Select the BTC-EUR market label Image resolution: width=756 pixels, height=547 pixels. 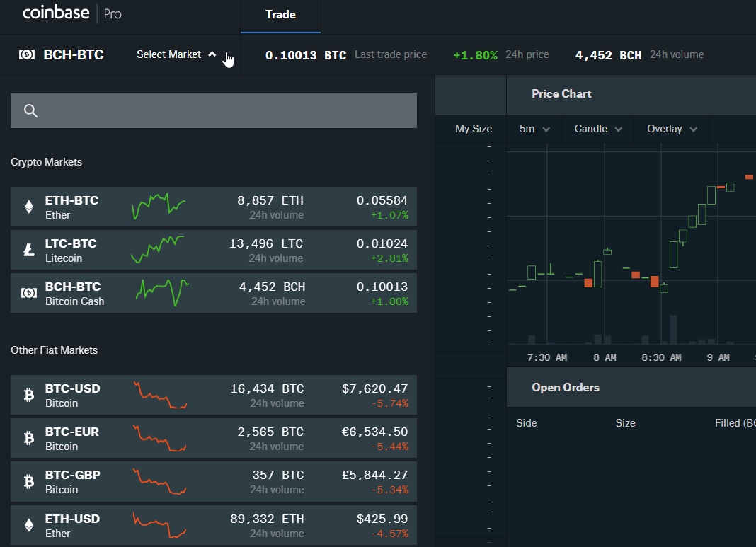[71, 432]
